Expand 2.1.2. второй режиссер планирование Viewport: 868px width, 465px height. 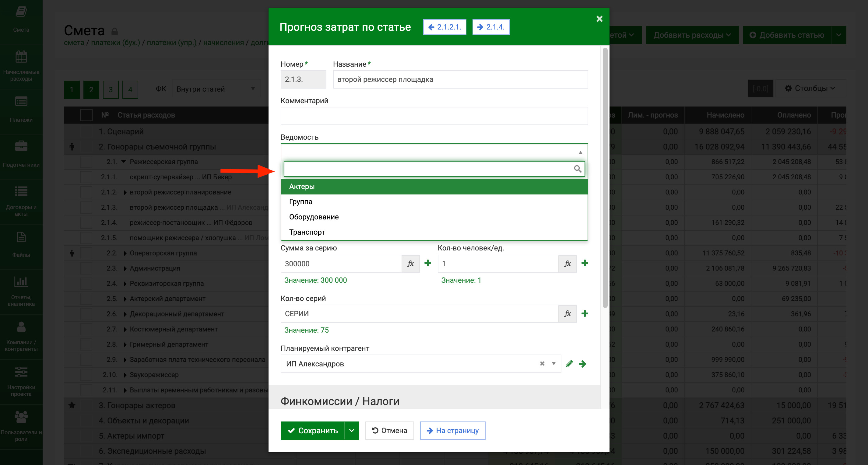[125, 192]
